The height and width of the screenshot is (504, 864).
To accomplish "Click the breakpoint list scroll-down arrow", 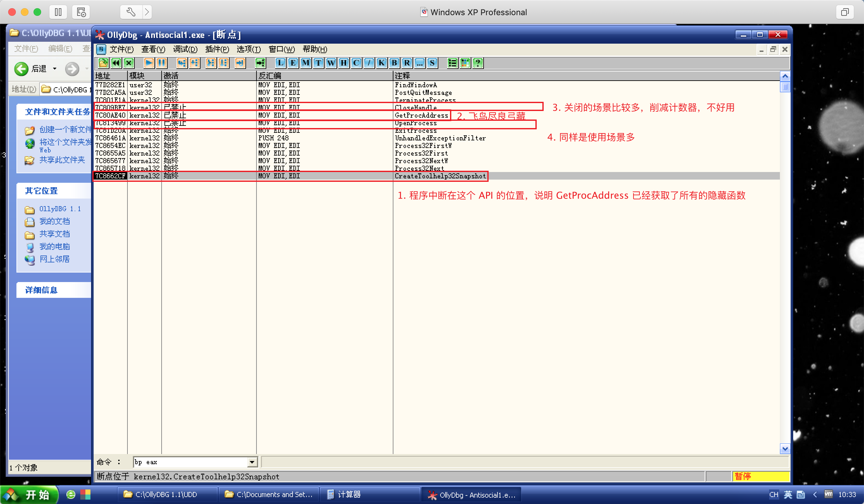I will click(x=785, y=448).
